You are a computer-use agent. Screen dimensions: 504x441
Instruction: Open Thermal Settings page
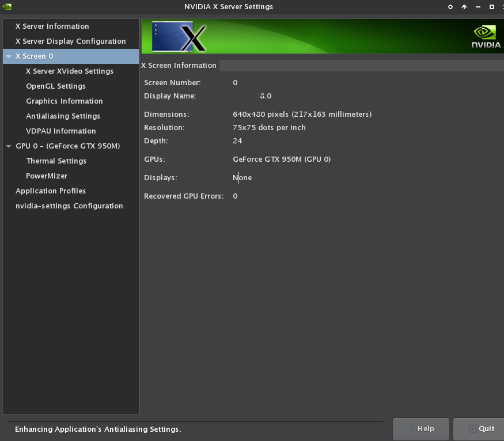tap(56, 161)
